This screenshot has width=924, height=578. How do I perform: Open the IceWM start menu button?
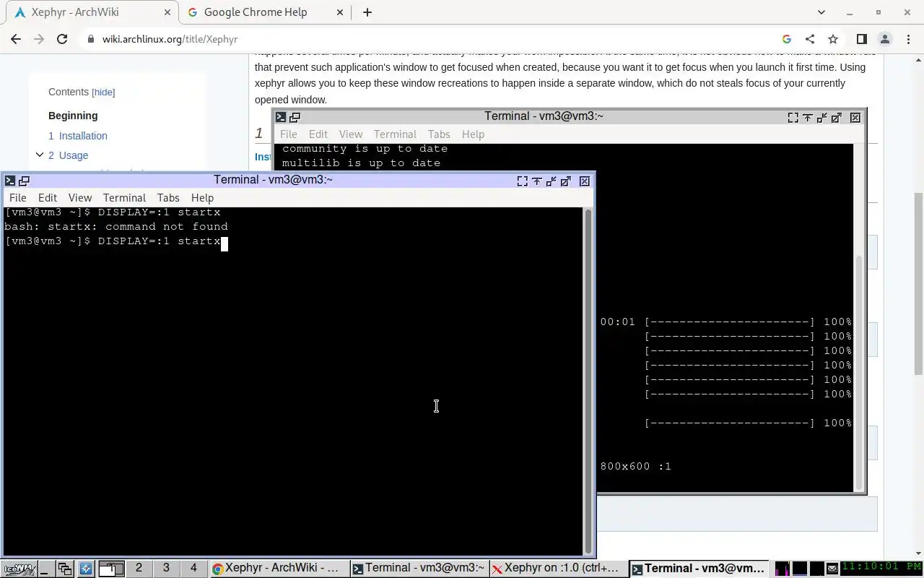point(18,569)
